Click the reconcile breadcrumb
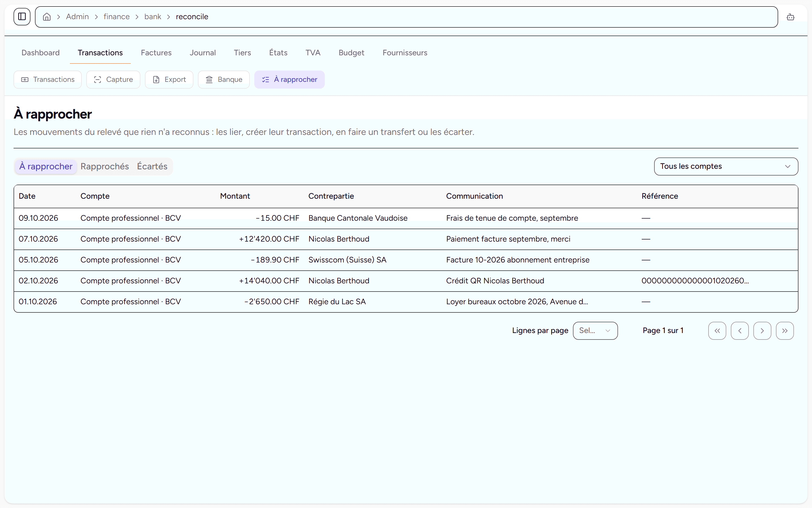Viewport: 812px width, 508px height. tap(192, 17)
